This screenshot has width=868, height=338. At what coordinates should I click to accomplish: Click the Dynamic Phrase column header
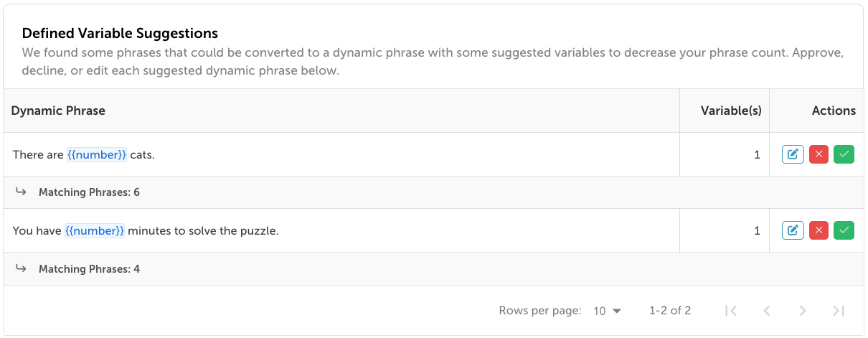(x=58, y=111)
